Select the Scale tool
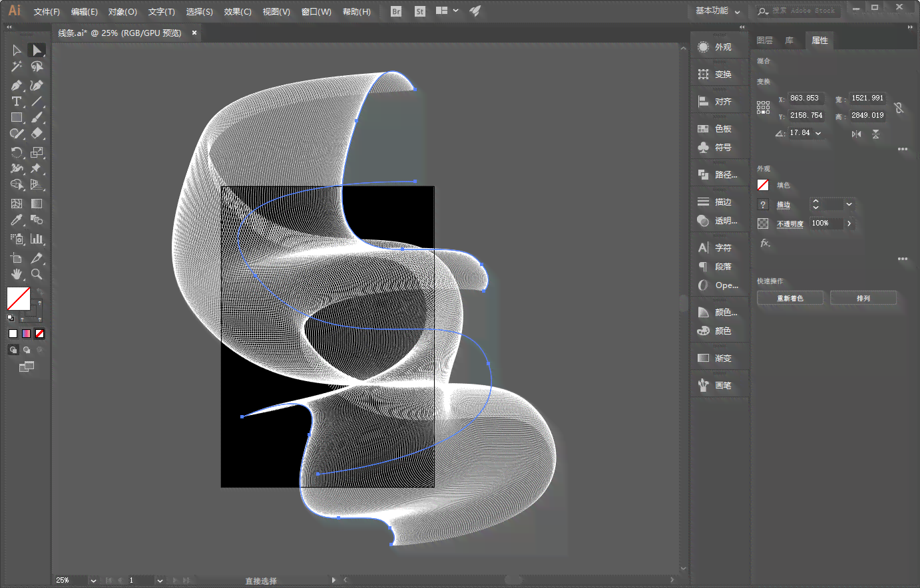920x588 pixels. [37, 152]
